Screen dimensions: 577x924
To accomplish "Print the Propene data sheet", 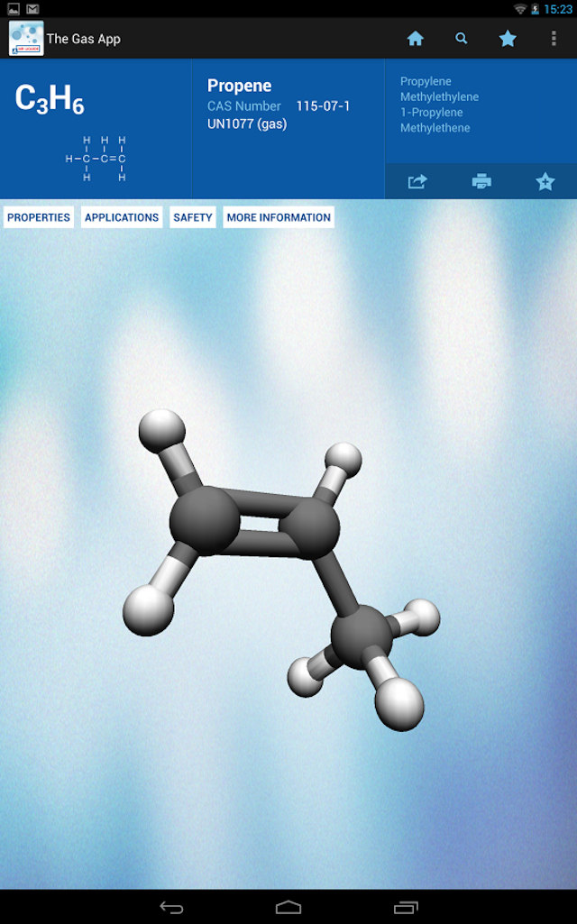I will pos(481,182).
